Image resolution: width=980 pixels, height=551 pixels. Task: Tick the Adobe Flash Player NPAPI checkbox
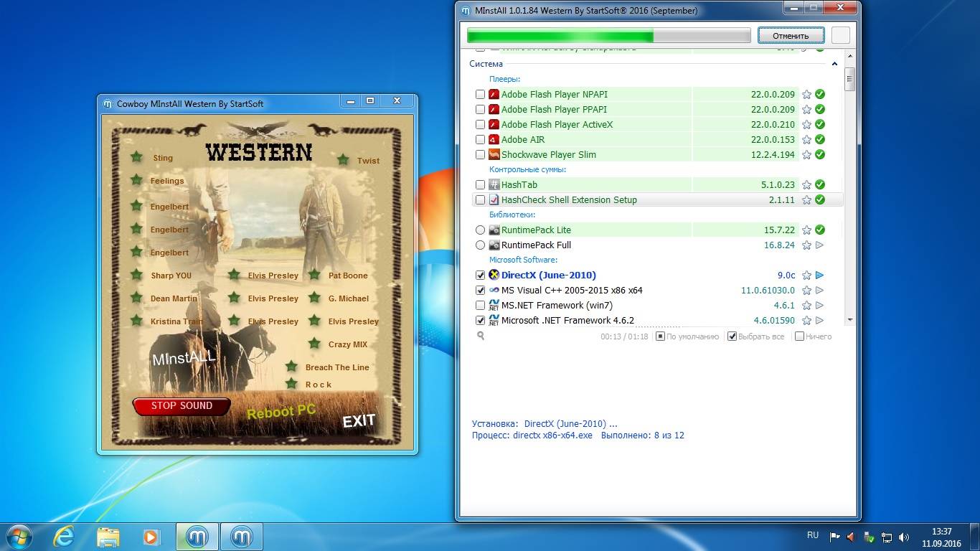coord(481,94)
